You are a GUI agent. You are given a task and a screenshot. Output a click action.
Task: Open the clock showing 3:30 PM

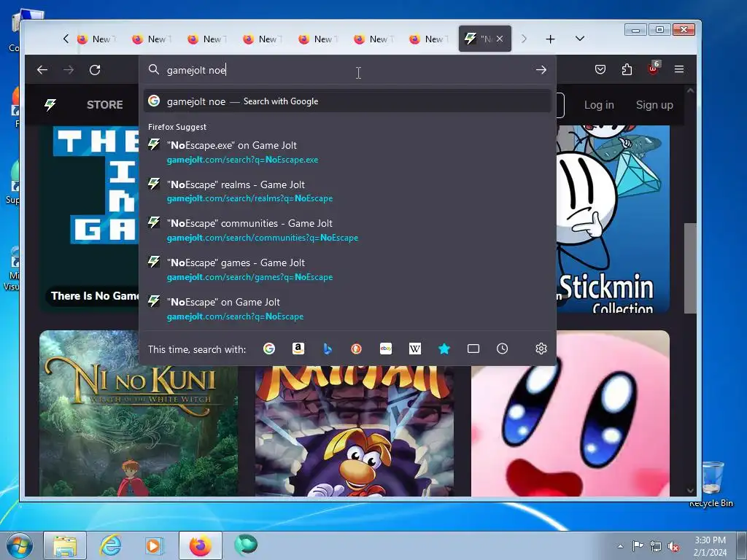(x=711, y=546)
